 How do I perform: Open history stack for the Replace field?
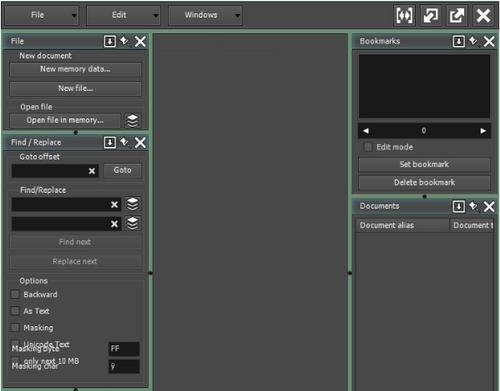(133, 224)
